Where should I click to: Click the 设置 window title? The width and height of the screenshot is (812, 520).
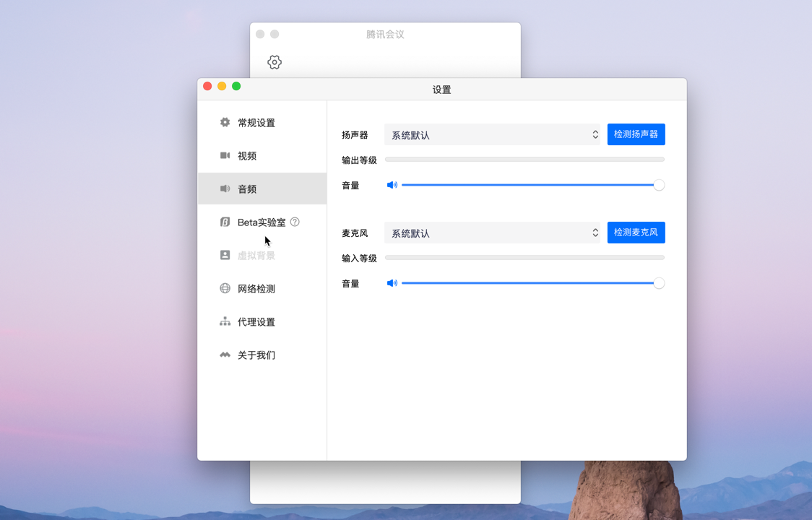[x=441, y=90]
